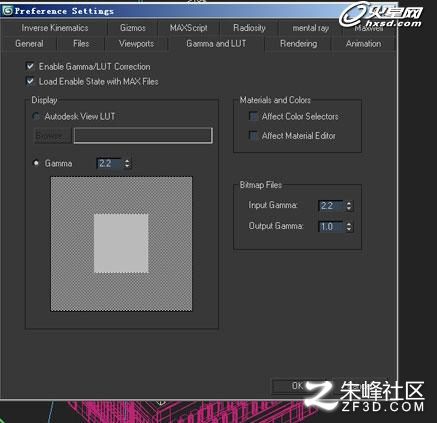437x423 pixels.
Task: Decrease Output Gamma using down arrow
Action: 349,229
